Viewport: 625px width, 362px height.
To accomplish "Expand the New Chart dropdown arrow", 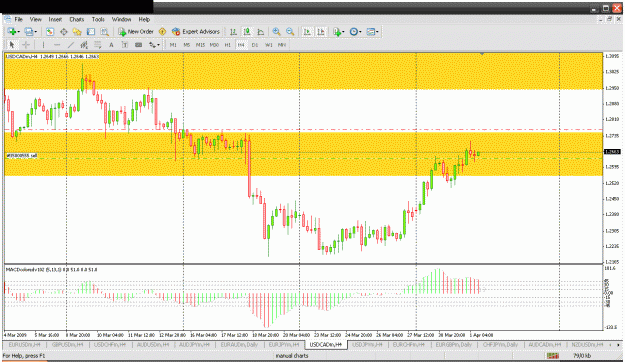I will click(18, 31).
